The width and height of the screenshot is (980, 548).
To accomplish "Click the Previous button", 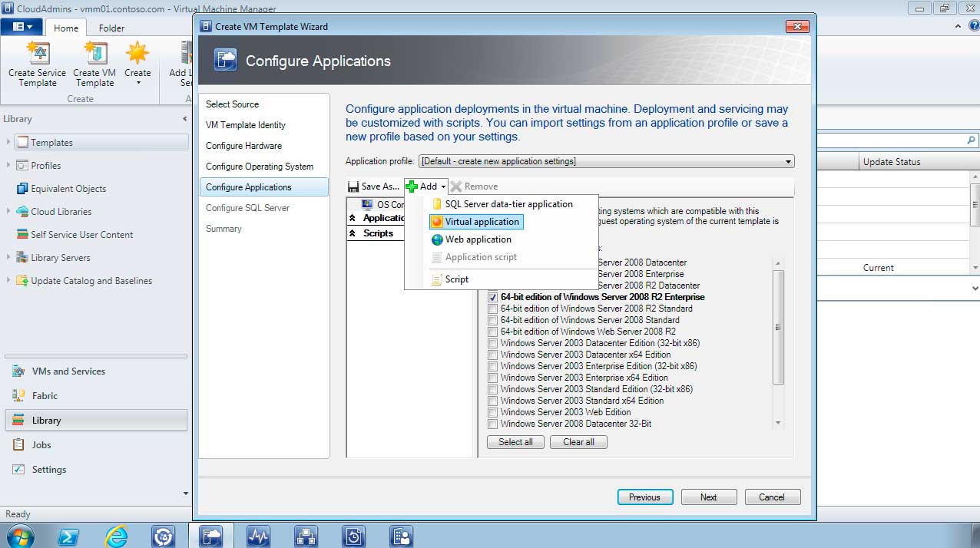I will [645, 497].
